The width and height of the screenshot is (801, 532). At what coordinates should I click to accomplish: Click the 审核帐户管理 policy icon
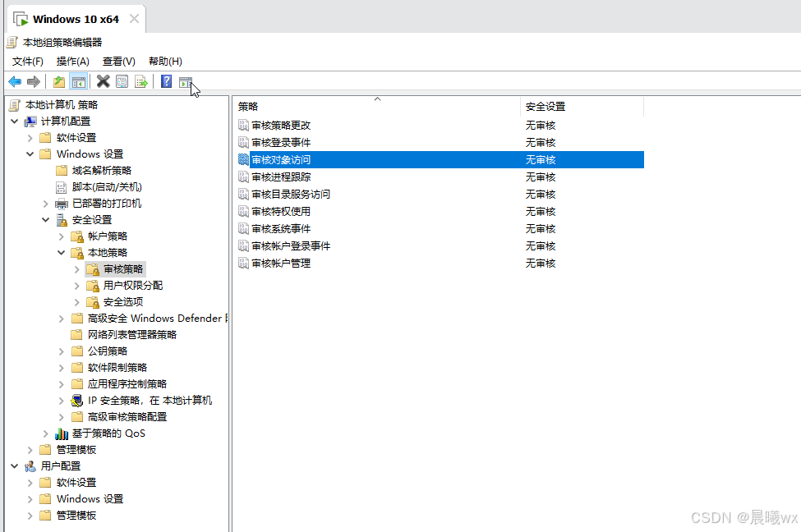(244, 264)
